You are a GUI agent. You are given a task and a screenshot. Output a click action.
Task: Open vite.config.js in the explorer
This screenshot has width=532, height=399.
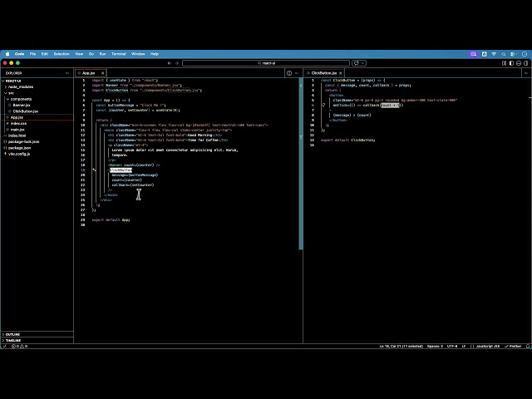(37, 154)
